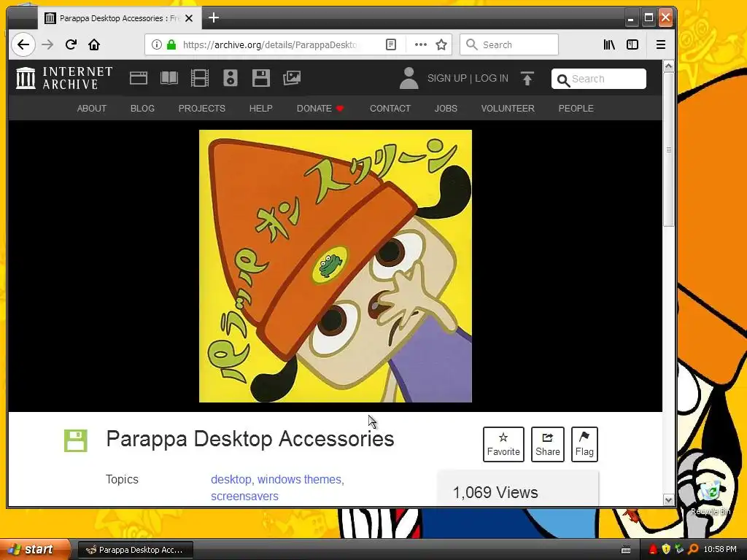The height and width of the screenshot is (560, 747).
Task: Toggle the browser sidebar
Action: tap(632, 44)
